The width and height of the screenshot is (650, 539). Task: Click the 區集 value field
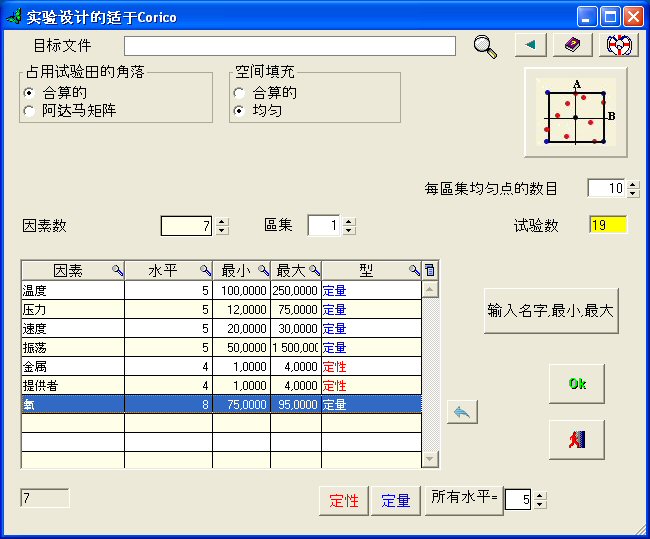(324, 226)
